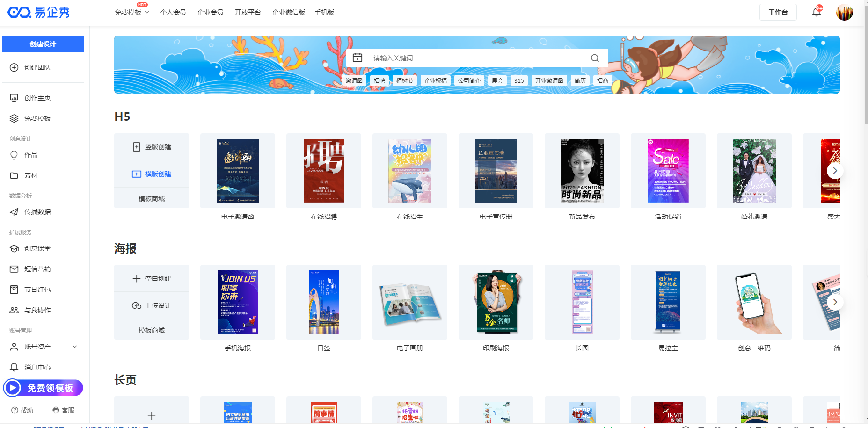Click the 账号资产 person icon

pos(14,347)
